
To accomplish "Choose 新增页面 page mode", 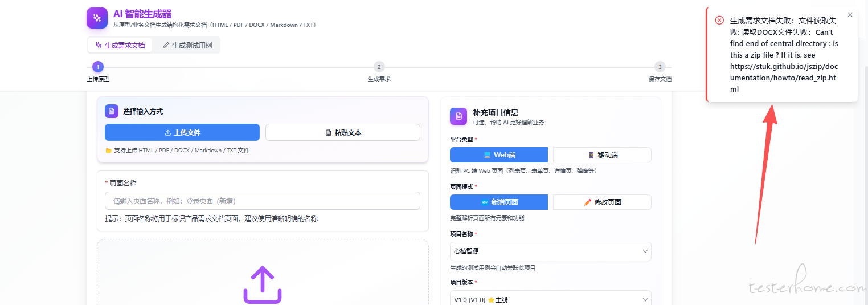I will [x=499, y=202].
